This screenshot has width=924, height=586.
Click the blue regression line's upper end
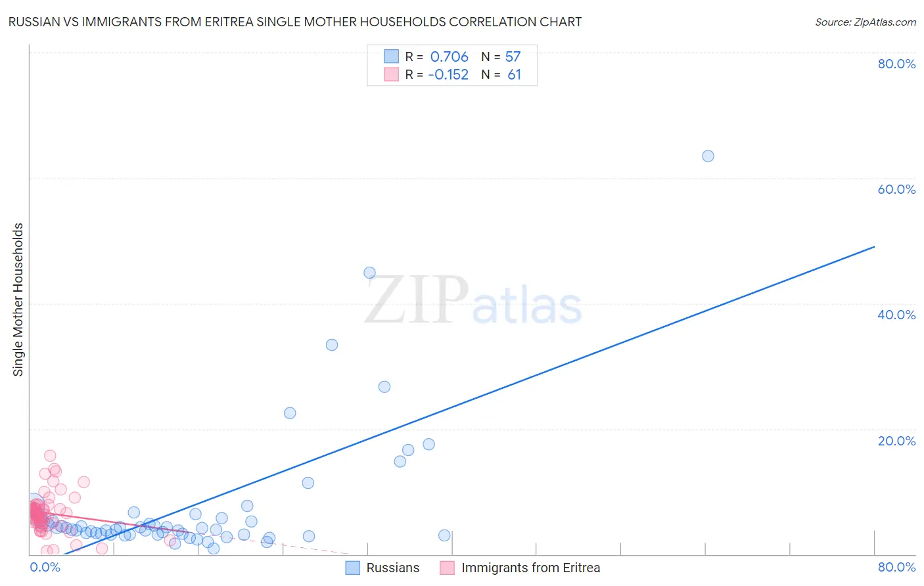(x=874, y=246)
